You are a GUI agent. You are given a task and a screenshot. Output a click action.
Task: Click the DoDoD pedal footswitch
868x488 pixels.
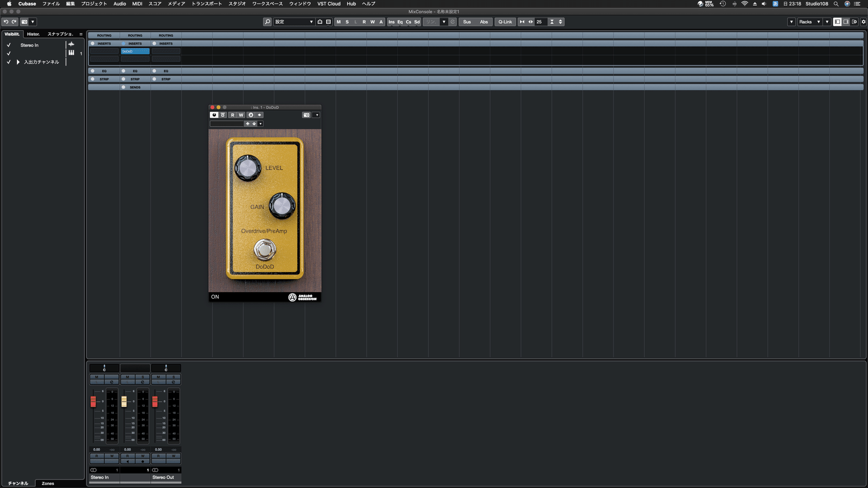[265, 250]
